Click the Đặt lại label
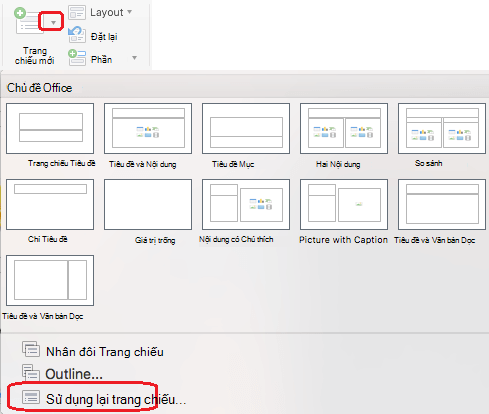 (x=104, y=36)
